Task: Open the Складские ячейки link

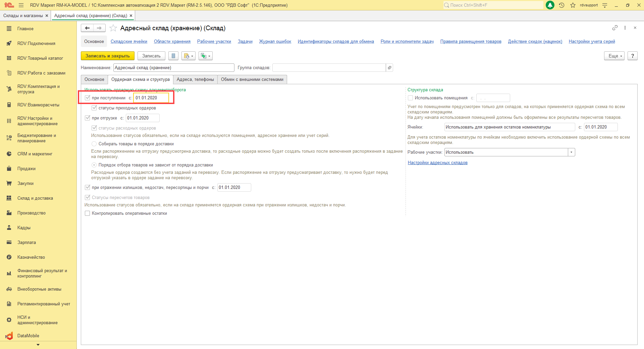Action: (129, 42)
